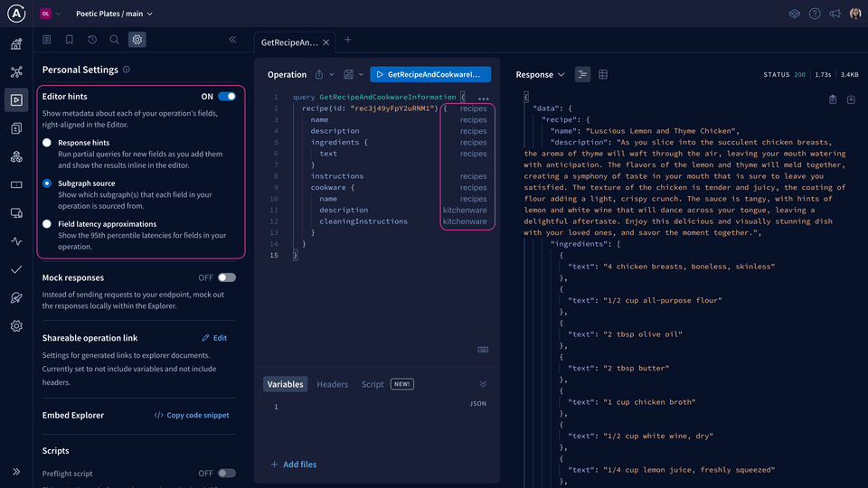Open the home overview sidebar icon

click(x=16, y=43)
